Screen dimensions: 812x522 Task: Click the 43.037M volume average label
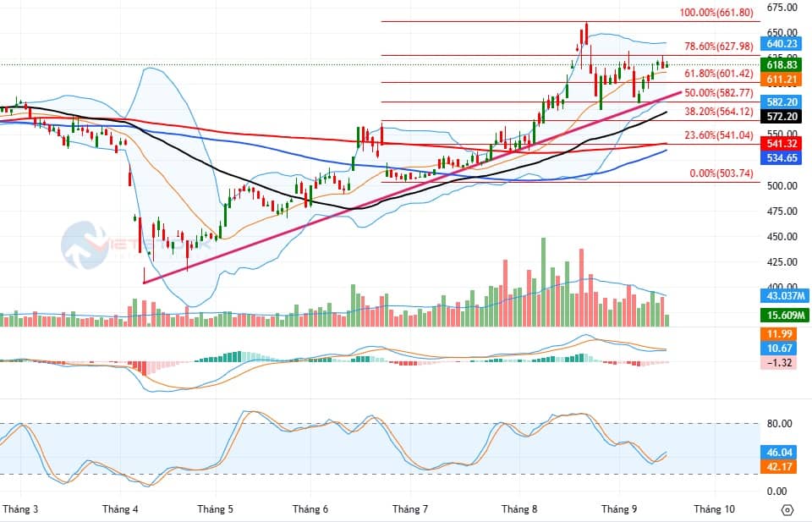pos(784,296)
